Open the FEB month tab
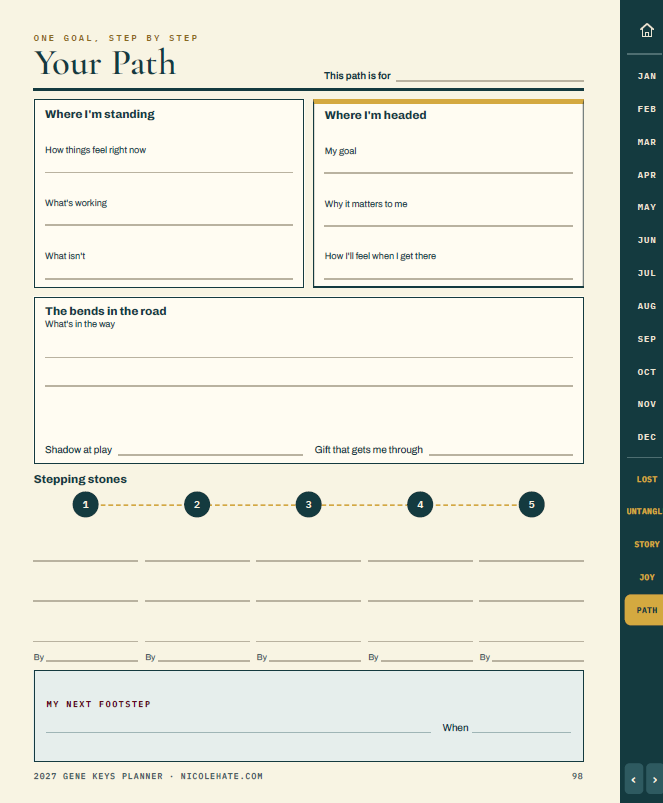 647,109
